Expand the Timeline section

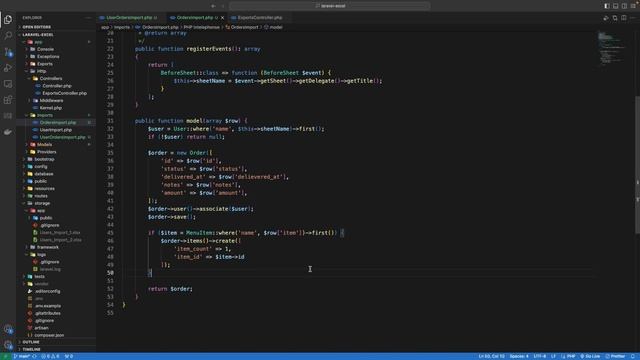pos(31,349)
